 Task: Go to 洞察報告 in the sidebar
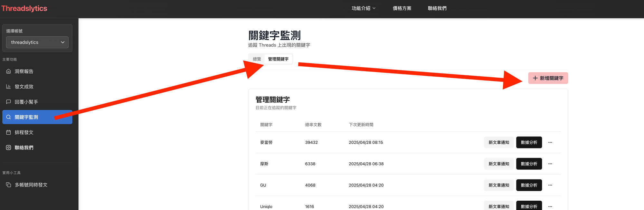click(x=37, y=71)
